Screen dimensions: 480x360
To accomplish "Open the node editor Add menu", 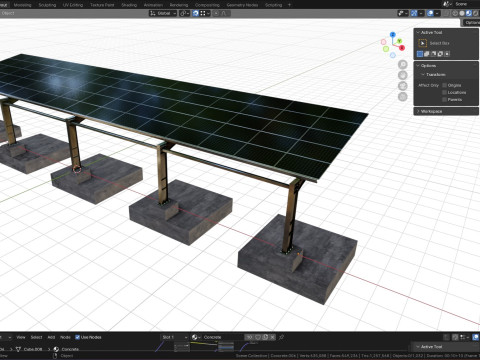I will click(51, 337).
